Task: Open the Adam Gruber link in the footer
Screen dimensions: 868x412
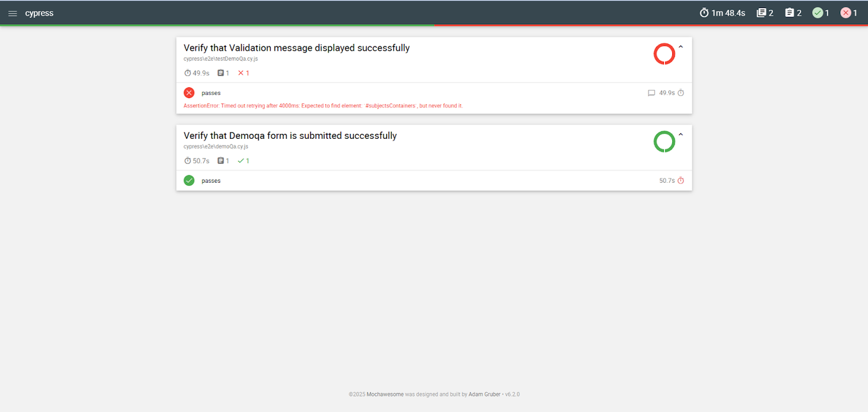Action: pyautogui.click(x=485, y=394)
